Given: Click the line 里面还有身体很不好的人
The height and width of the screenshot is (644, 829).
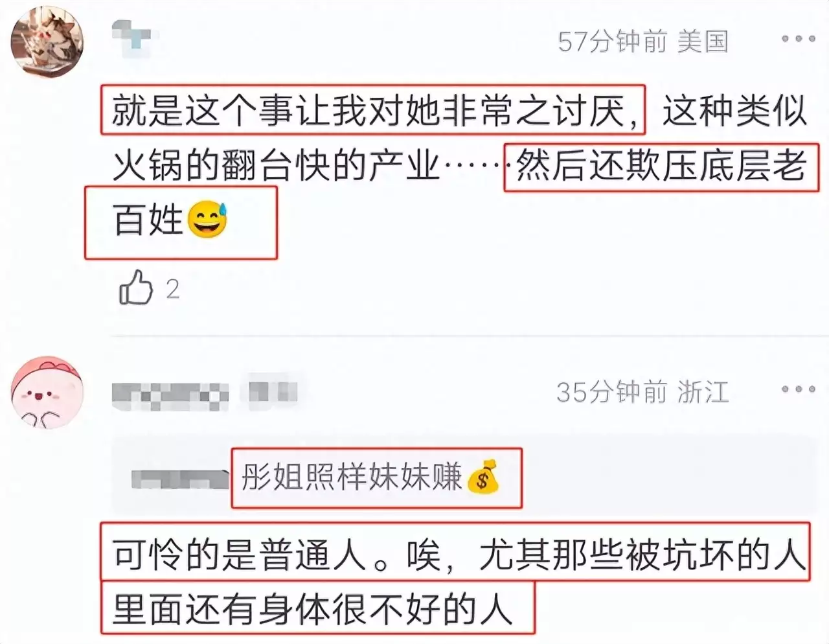Looking at the screenshot, I should click(313, 608).
